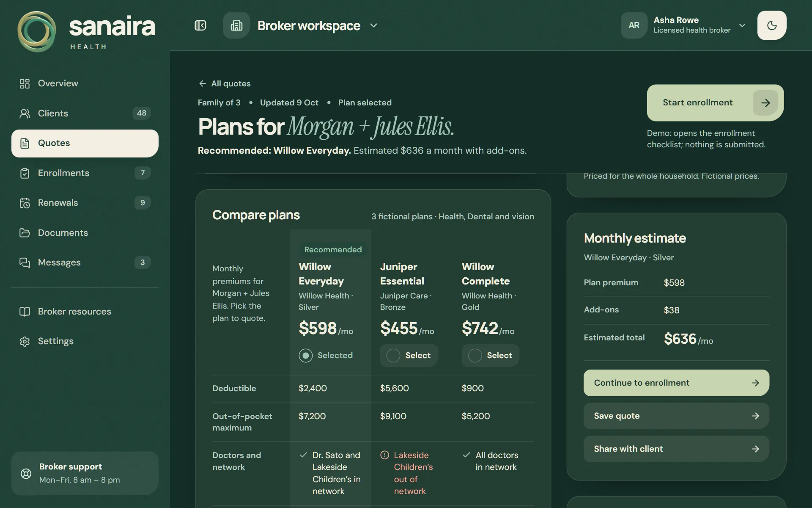Viewport: 812px width, 508px height.
Task: Select the Willow Complete plan radio
Action: (475, 356)
